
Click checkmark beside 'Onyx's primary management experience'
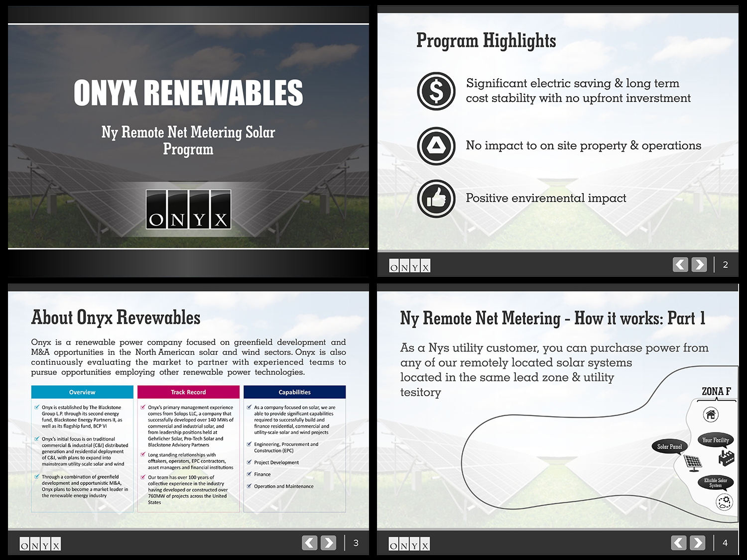click(x=143, y=407)
